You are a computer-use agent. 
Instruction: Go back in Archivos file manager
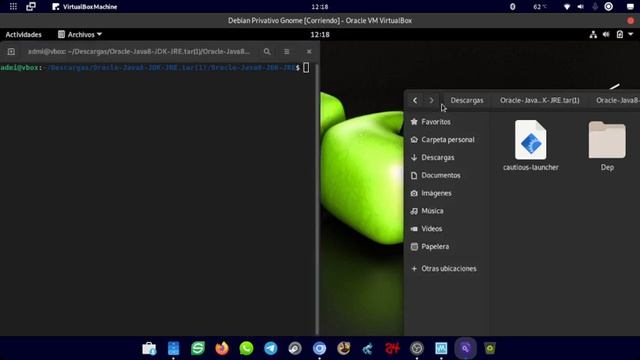point(415,100)
